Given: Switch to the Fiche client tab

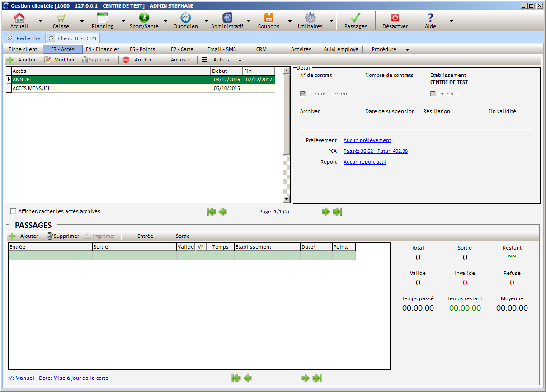Looking at the screenshot, I should pyautogui.click(x=23, y=49).
